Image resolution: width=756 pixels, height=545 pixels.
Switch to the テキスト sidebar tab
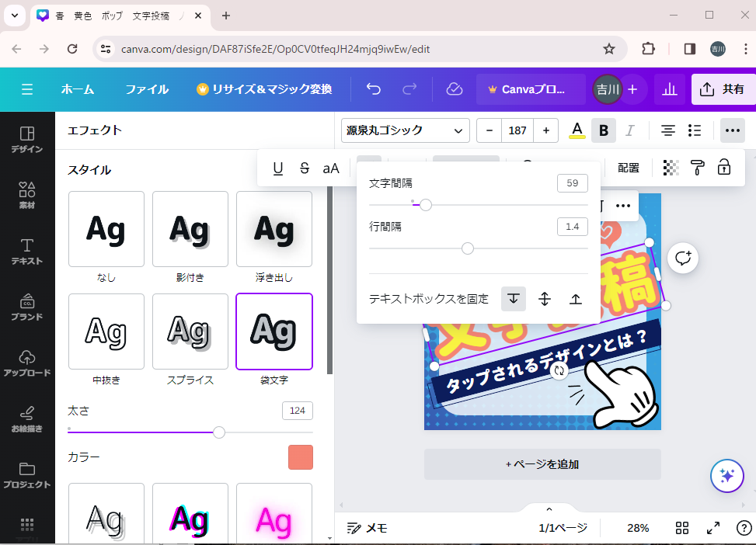point(27,252)
